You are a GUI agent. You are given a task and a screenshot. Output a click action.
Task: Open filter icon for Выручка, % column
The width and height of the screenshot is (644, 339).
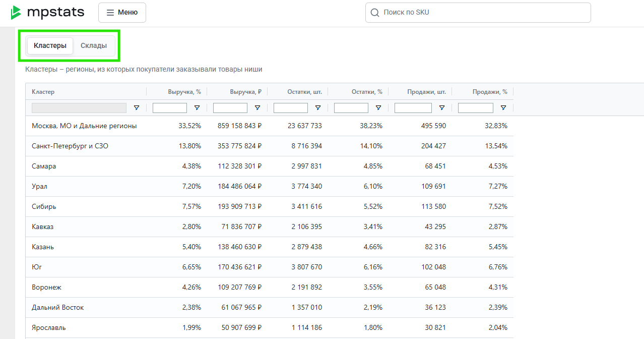pyautogui.click(x=197, y=108)
